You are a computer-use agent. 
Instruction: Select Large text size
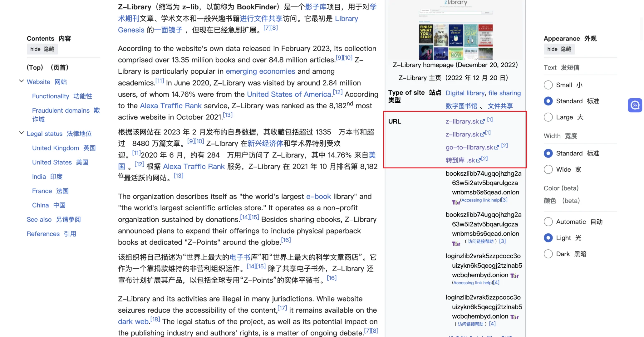pyautogui.click(x=548, y=117)
